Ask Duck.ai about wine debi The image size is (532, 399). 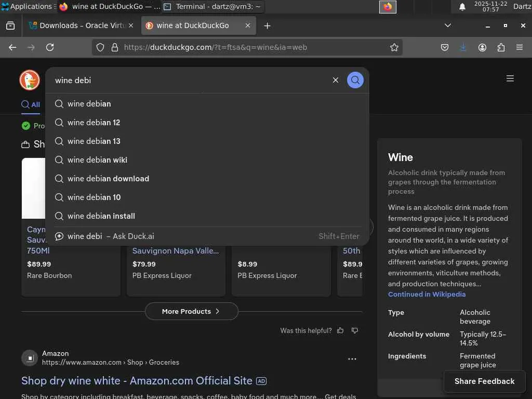[x=207, y=236]
